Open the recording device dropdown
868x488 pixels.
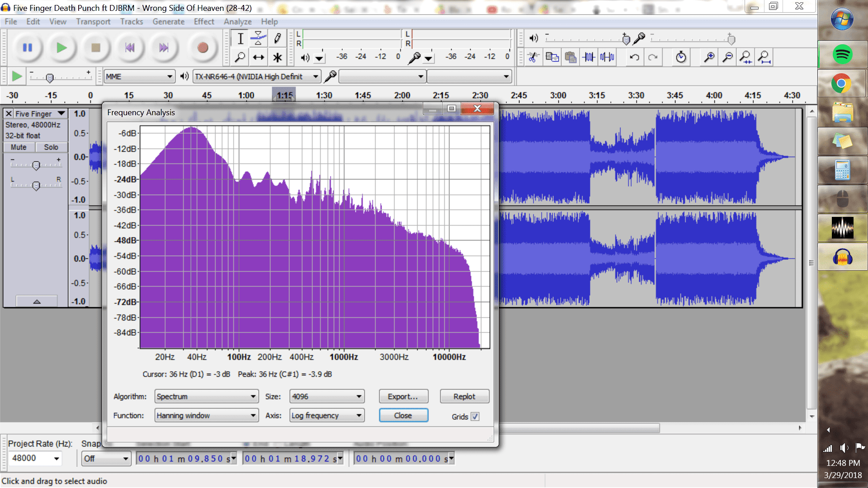pyautogui.click(x=382, y=77)
